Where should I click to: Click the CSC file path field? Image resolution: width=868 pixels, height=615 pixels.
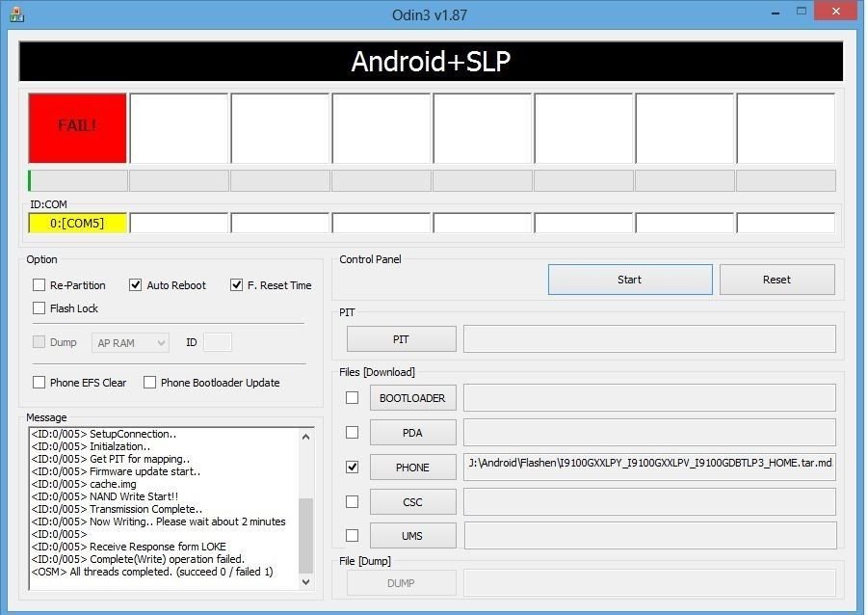point(649,501)
